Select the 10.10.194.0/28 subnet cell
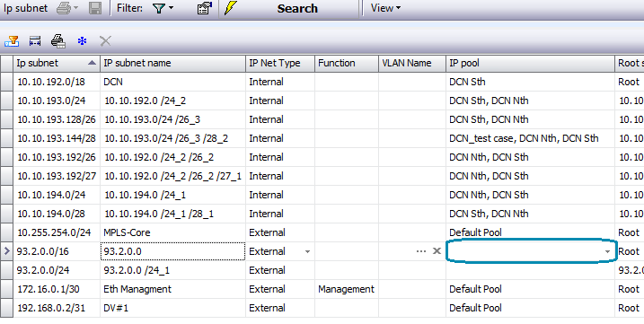 coord(57,214)
